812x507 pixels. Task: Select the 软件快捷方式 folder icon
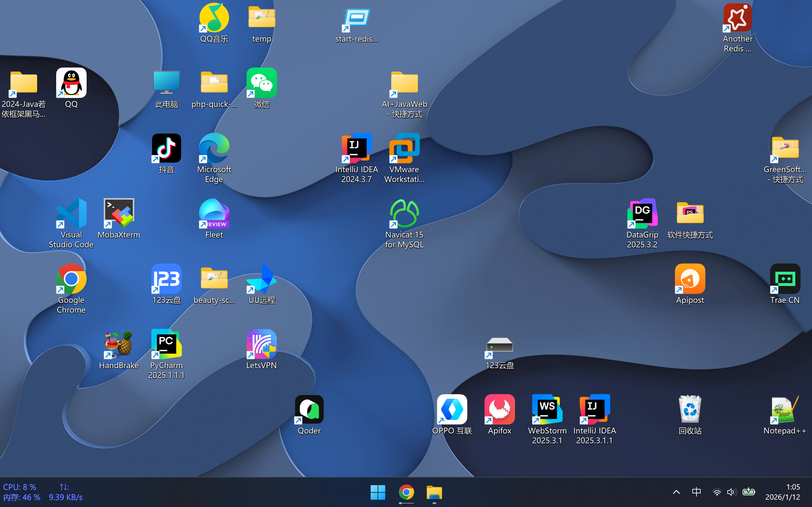pyautogui.click(x=690, y=212)
